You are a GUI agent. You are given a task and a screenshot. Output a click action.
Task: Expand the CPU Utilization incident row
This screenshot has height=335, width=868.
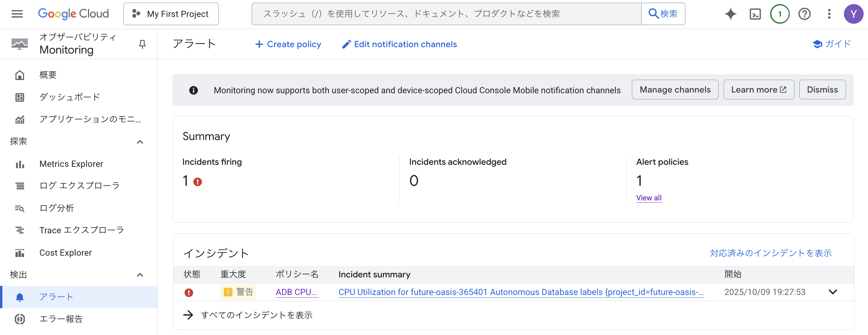click(833, 292)
